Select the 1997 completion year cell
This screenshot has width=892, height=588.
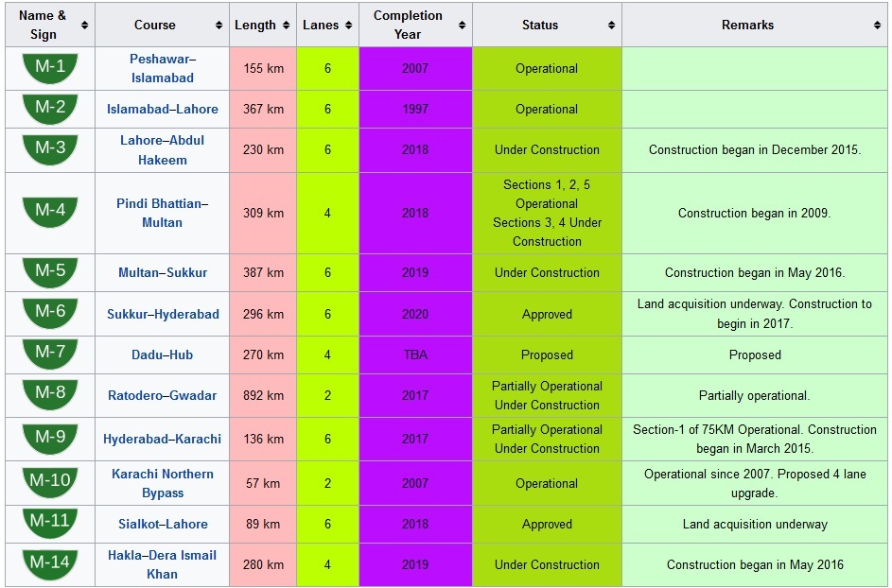[415, 109]
